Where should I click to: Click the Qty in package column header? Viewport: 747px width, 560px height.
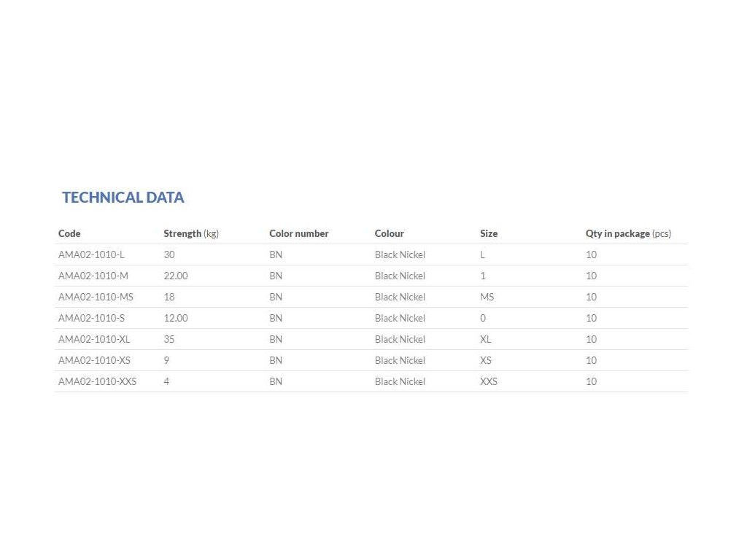pyautogui.click(x=627, y=233)
